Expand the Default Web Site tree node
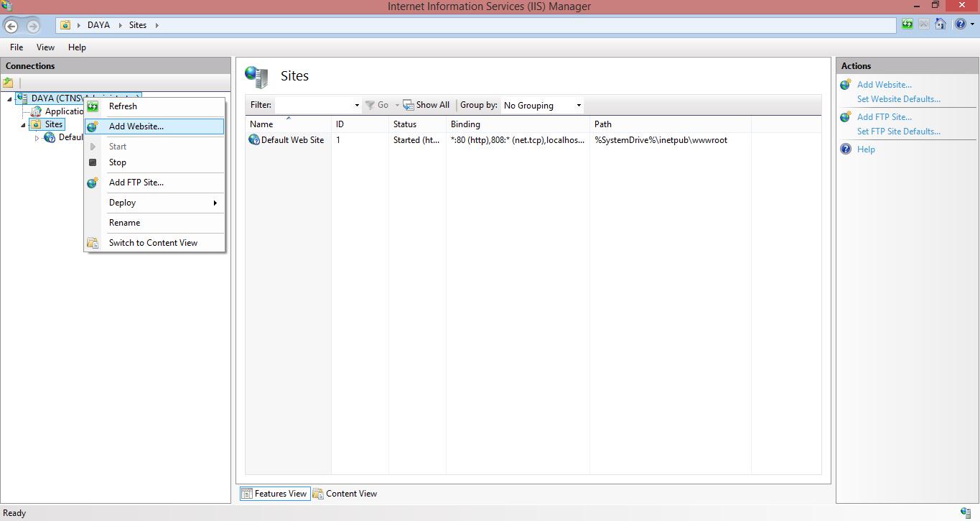The height and width of the screenshot is (521, 980). [x=37, y=138]
